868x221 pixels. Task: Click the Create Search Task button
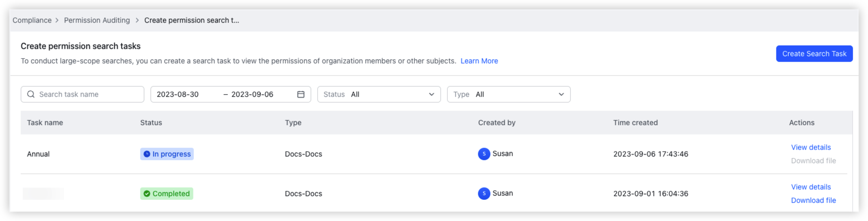point(814,54)
